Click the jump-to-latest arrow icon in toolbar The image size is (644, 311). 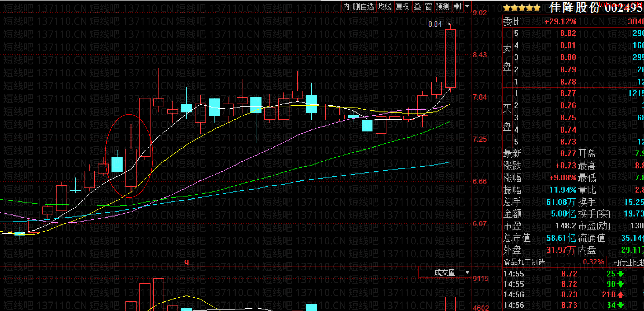[458, 6]
